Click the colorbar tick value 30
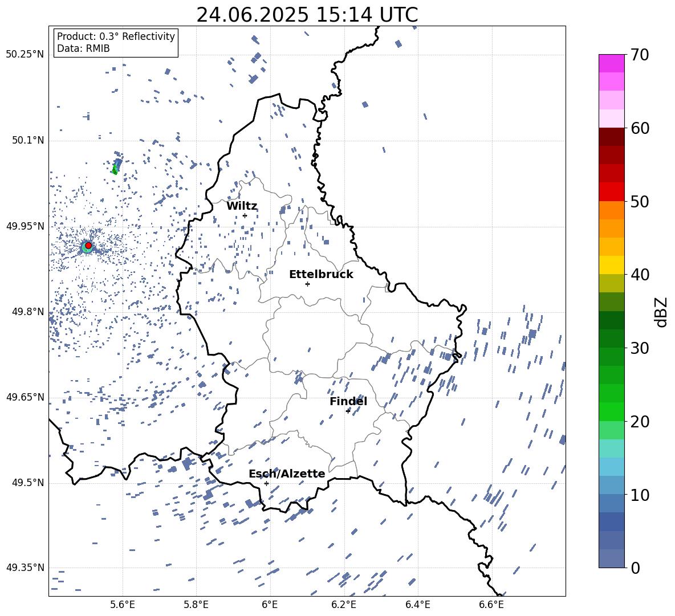This screenshot has height=616, width=675. [x=640, y=348]
